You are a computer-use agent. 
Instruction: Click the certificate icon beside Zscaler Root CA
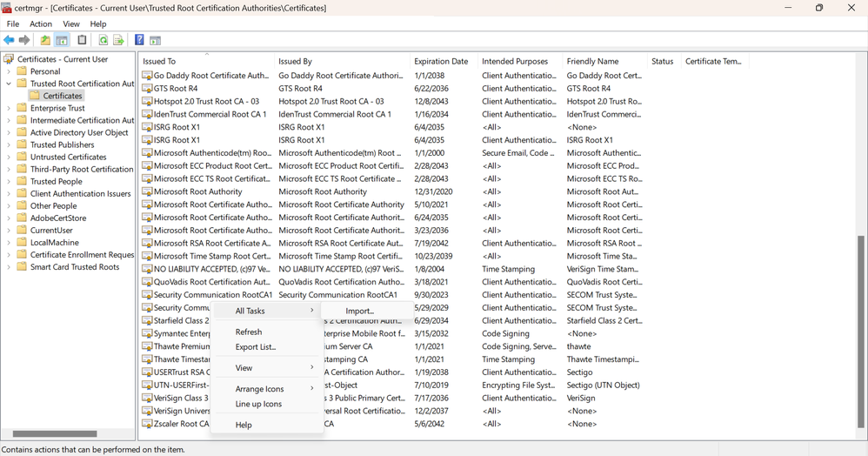pos(147,424)
